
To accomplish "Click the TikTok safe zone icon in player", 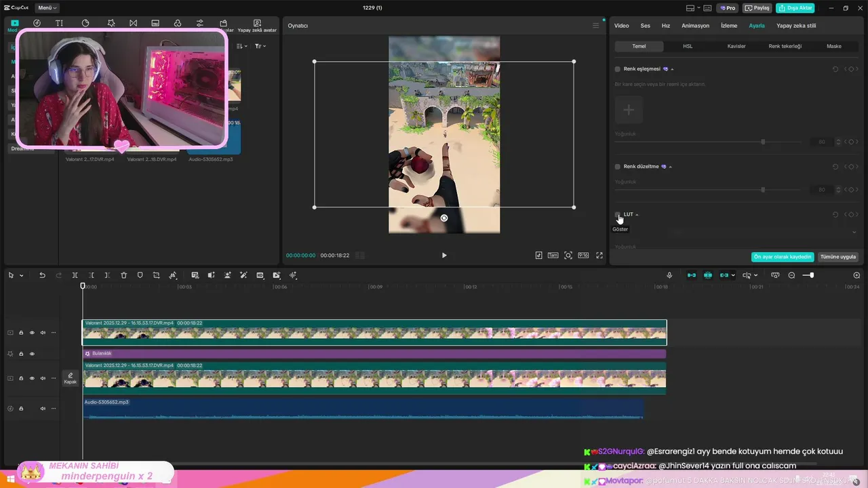I will (x=538, y=256).
